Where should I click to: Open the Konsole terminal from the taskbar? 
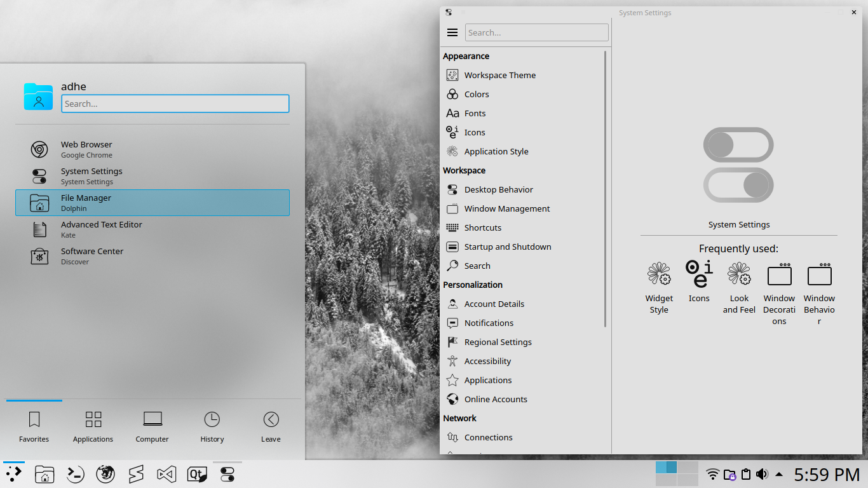point(75,474)
